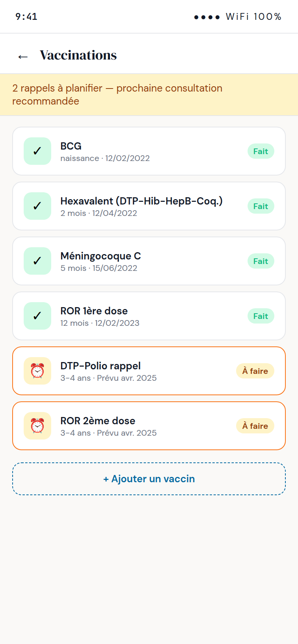The width and height of the screenshot is (298, 644).
Task: Tap the BCG green checkmark icon
Action: tap(37, 151)
